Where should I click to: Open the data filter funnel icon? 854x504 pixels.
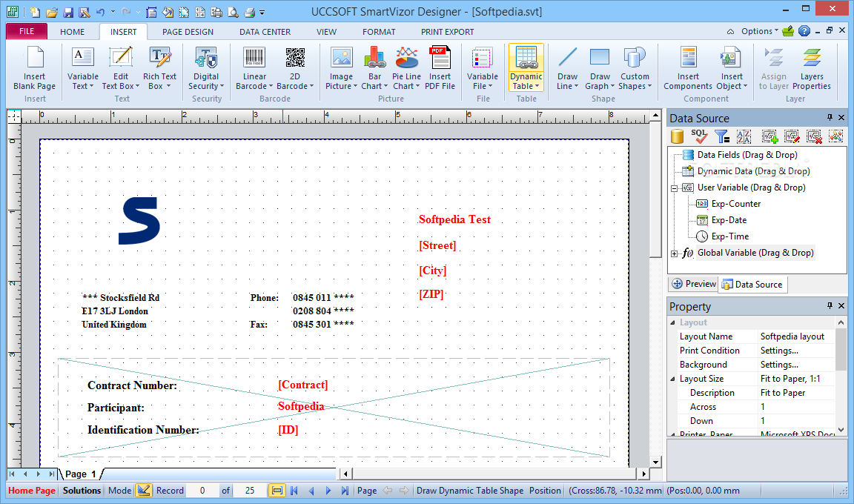(721, 136)
